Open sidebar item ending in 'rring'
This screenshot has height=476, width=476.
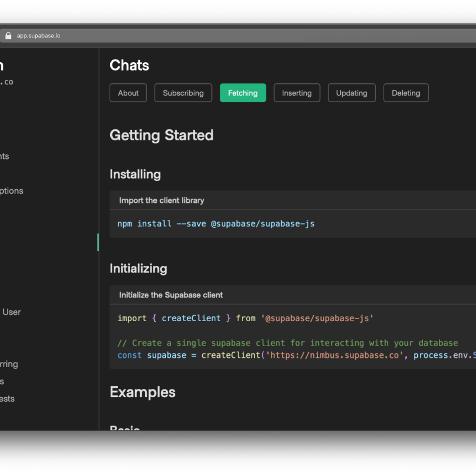(x=9, y=364)
